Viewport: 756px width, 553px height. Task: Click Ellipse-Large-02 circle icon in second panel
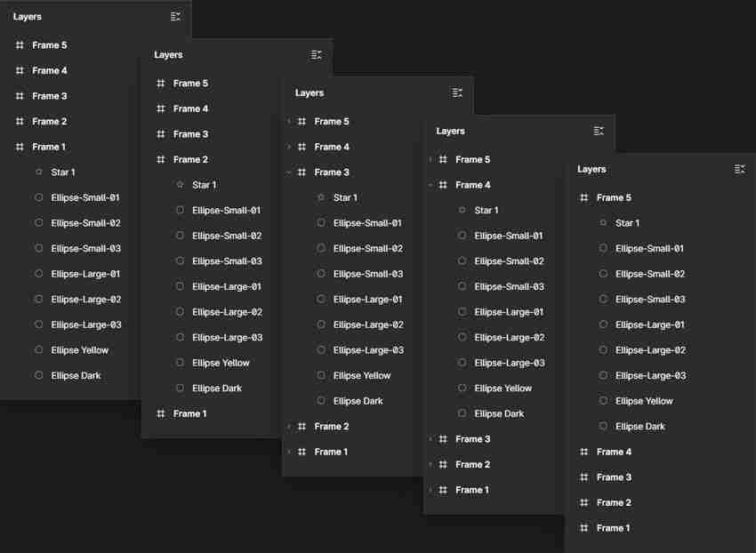(181, 312)
